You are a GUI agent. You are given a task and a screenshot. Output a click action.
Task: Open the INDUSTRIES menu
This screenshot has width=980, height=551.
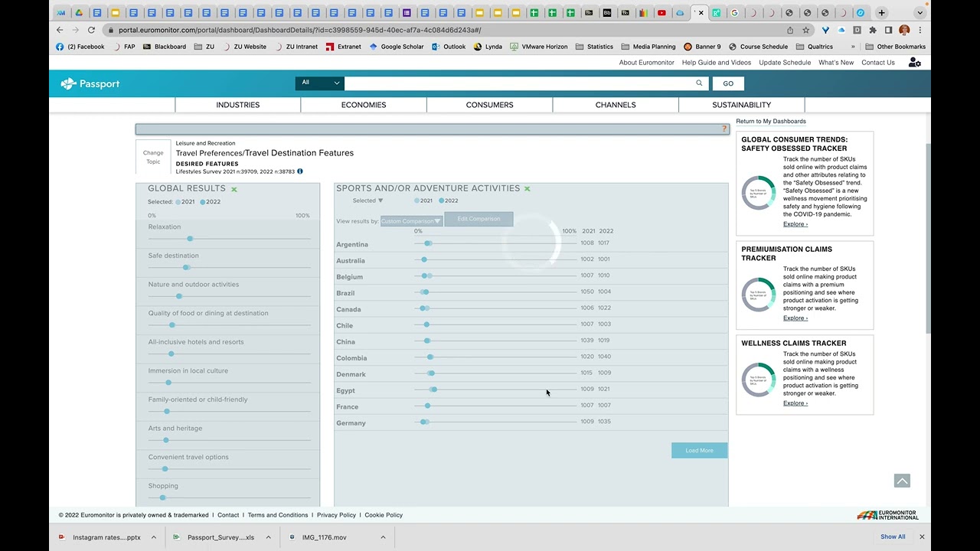point(237,105)
